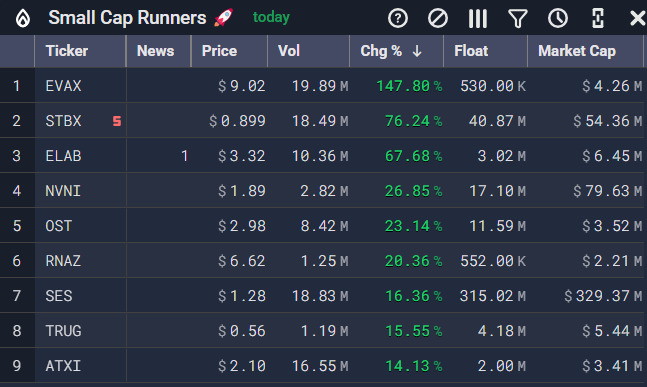647x387 pixels.
Task: Select the TRUG ticker
Action: tap(64, 331)
